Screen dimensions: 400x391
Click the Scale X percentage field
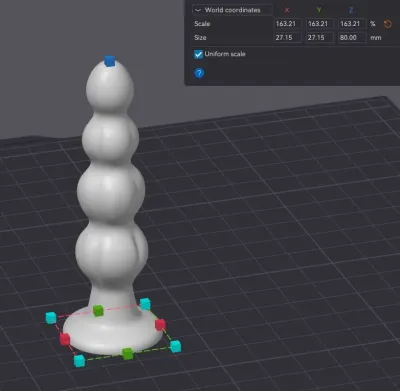[x=288, y=24]
